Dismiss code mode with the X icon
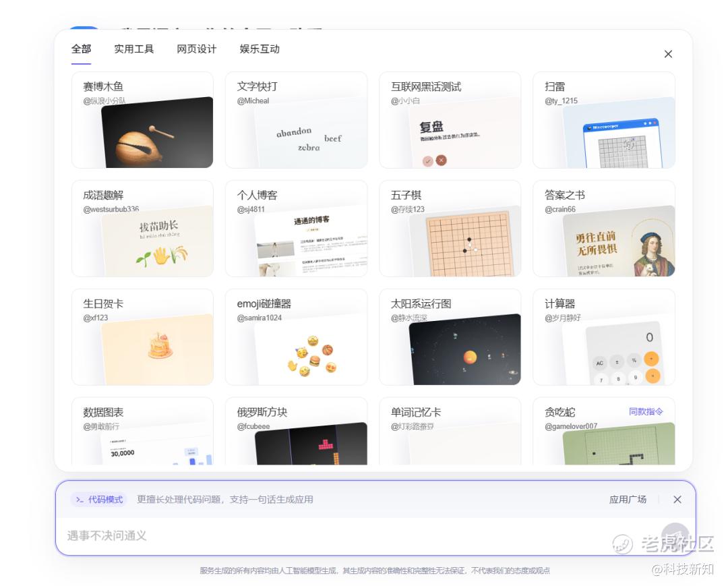 click(x=677, y=500)
